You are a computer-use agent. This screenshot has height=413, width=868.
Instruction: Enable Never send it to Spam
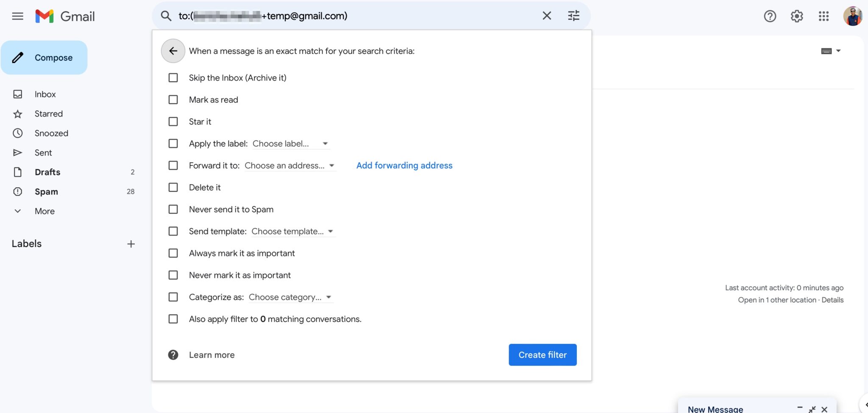173,209
